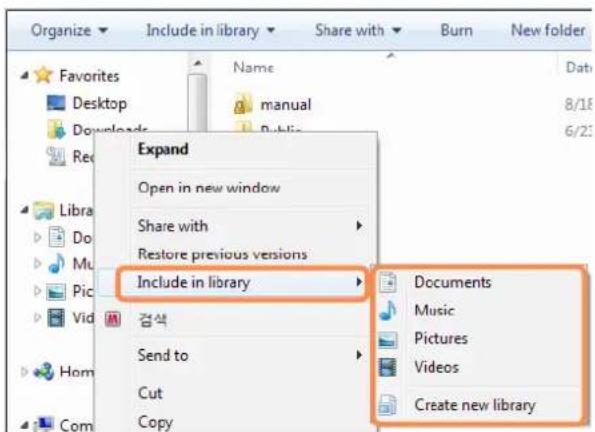Click the Create new library icon
This screenshot has width=595, height=432.
tap(388, 405)
